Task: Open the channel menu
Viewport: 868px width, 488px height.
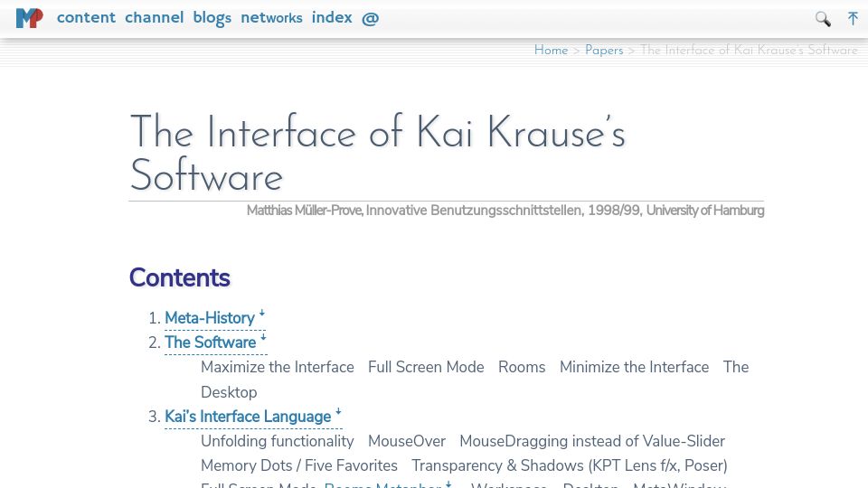Action: (155, 18)
